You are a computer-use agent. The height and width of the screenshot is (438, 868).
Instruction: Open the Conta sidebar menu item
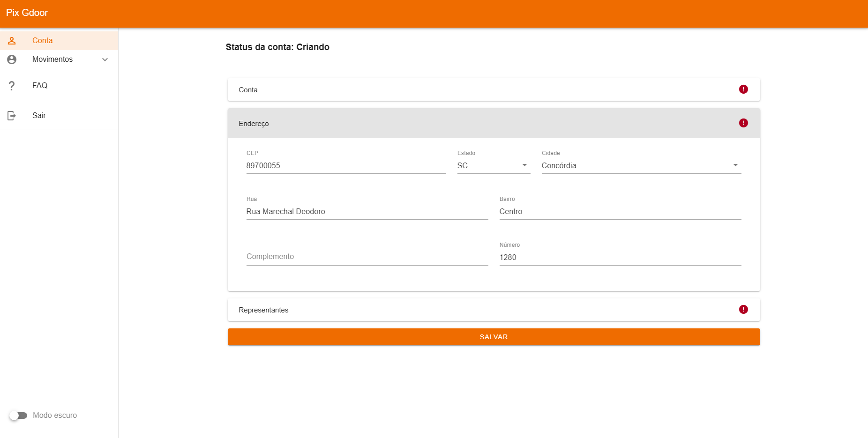point(59,41)
